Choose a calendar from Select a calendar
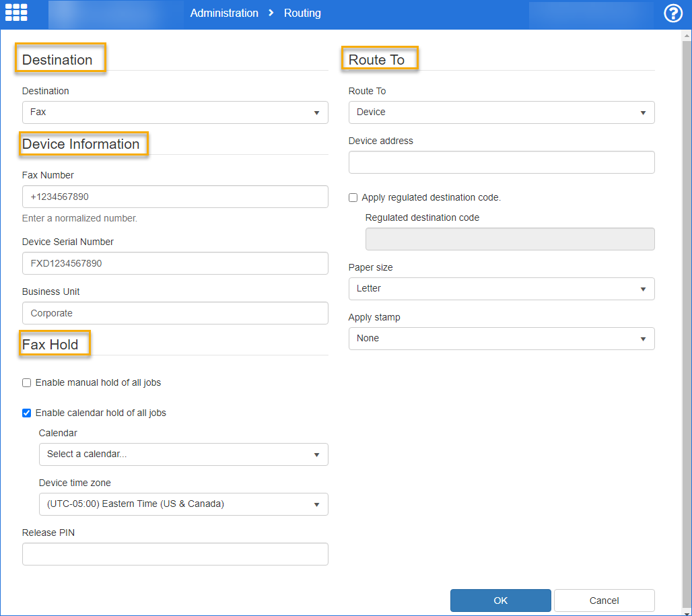The height and width of the screenshot is (616, 692). click(x=183, y=454)
